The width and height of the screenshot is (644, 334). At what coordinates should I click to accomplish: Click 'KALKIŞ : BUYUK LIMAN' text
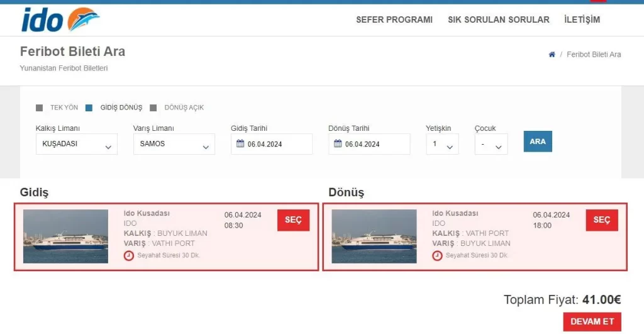click(165, 233)
